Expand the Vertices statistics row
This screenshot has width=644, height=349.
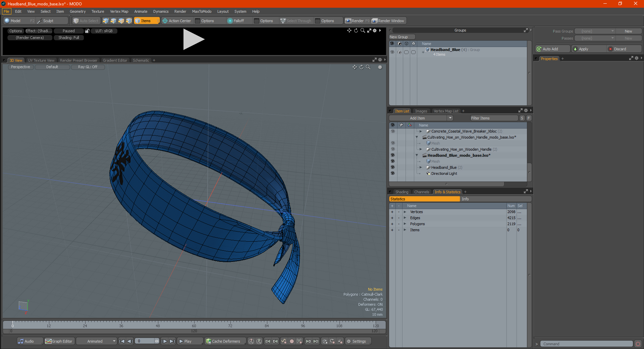pyautogui.click(x=405, y=212)
